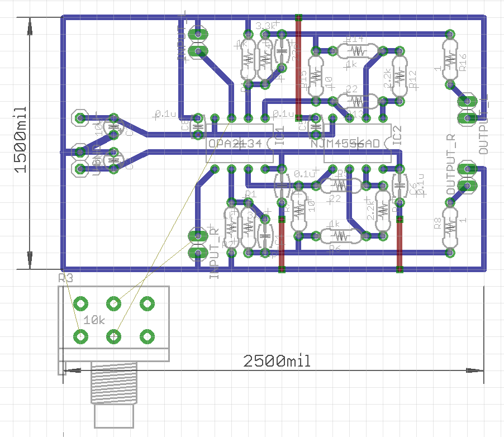Select the red top-layer jumper near R15

[298, 67]
